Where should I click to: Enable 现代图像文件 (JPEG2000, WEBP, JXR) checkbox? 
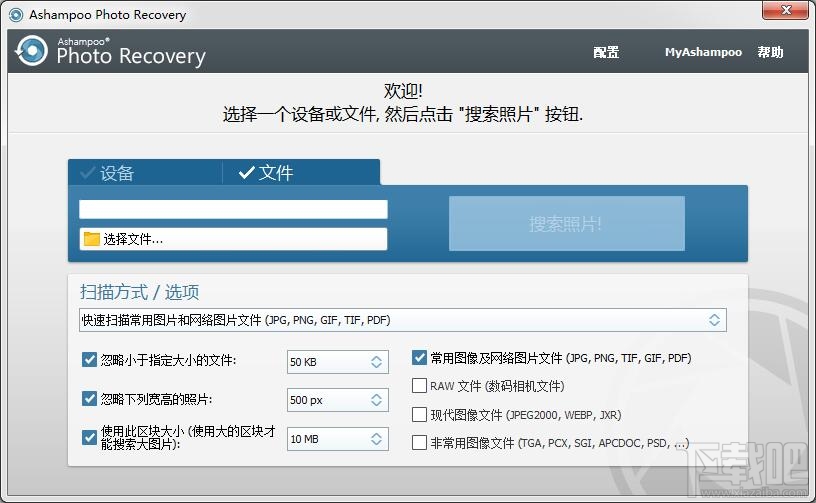419,415
